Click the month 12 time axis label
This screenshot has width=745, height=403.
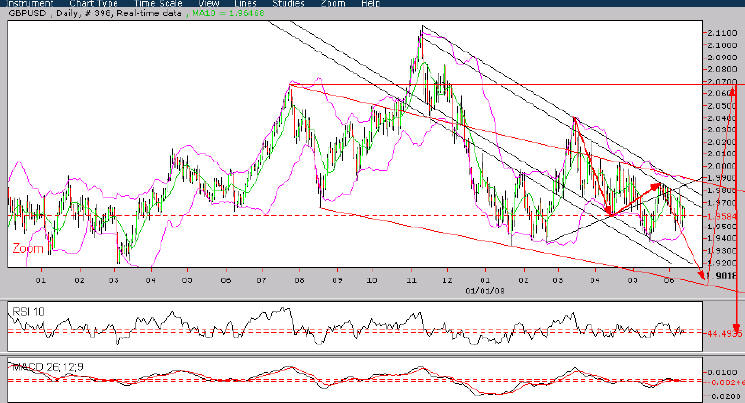(448, 280)
